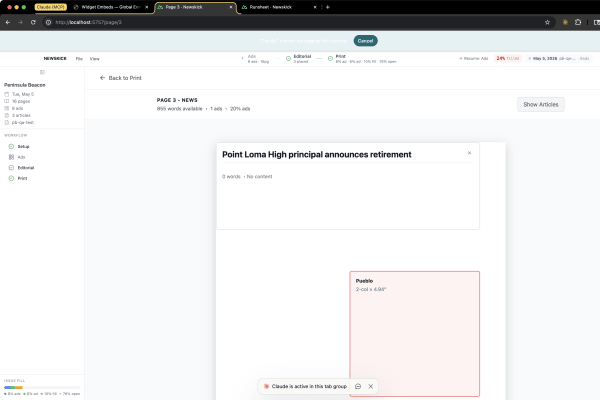Click the Claude (MCP) tab group label
This screenshot has height=400, width=600.
51,7
